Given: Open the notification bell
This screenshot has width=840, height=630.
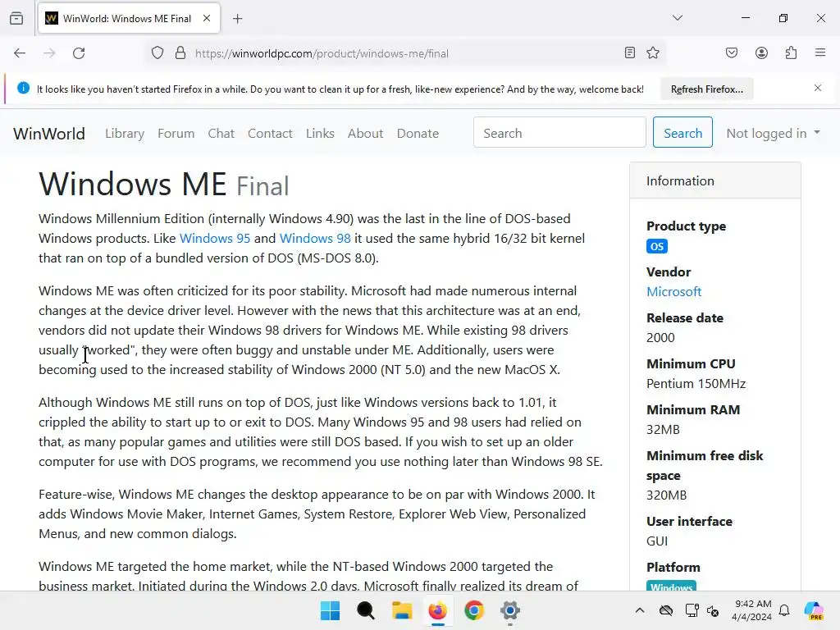Looking at the screenshot, I should (x=784, y=610).
